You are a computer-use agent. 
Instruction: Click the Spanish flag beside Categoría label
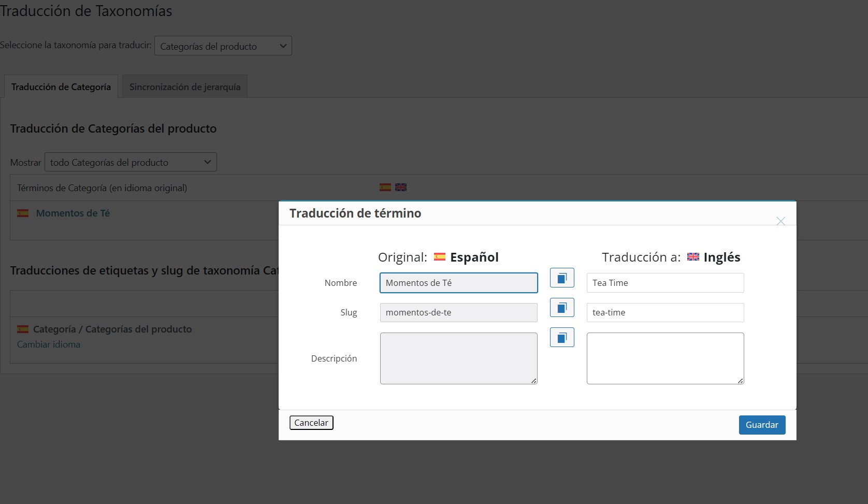[x=23, y=329]
